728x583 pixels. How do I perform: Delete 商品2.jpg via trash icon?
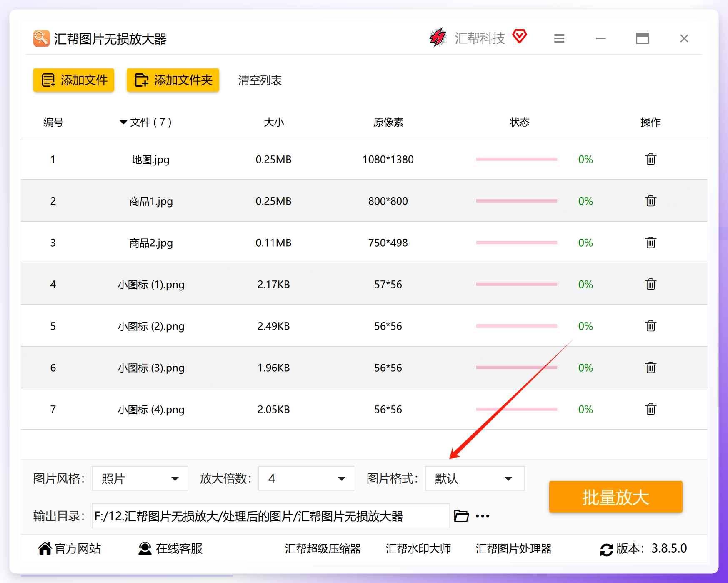pos(650,243)
